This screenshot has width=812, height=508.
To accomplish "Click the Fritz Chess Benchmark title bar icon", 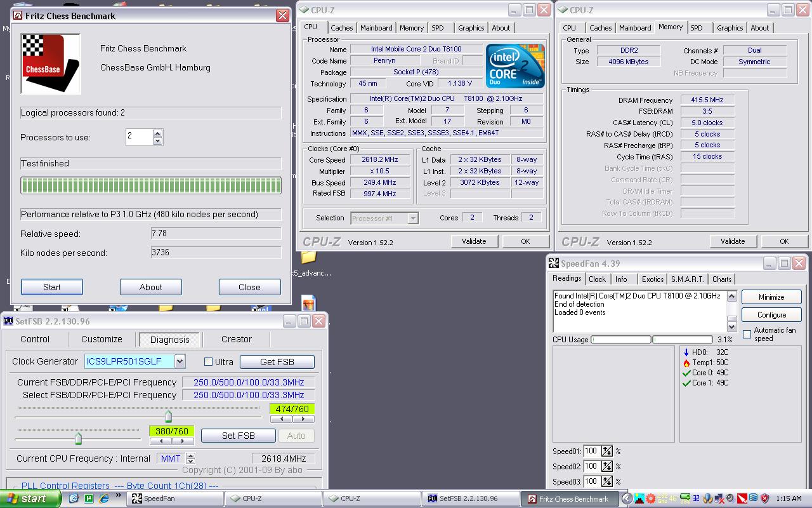I will point(17,15).
